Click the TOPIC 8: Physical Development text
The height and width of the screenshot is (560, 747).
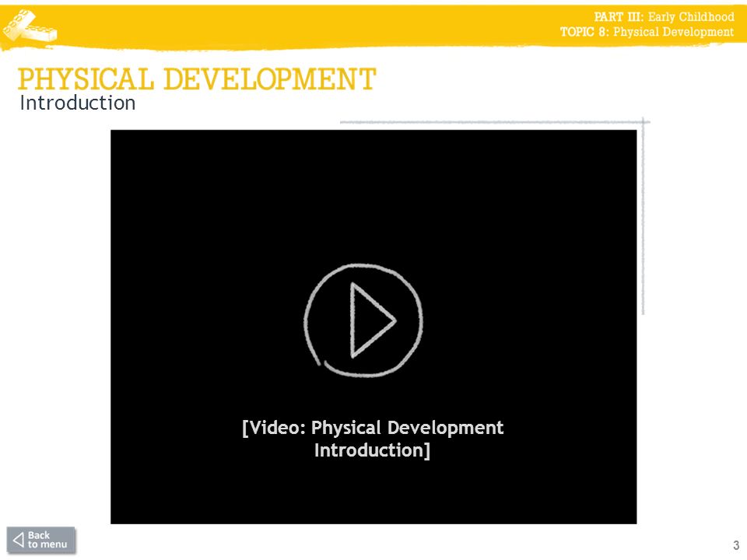pyautogui.click(x=647, y=32)
